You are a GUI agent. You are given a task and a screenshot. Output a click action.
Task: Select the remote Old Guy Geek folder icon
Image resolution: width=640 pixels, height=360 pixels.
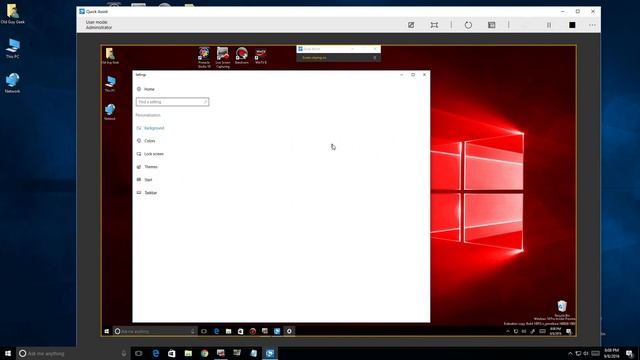coord(110,56)
